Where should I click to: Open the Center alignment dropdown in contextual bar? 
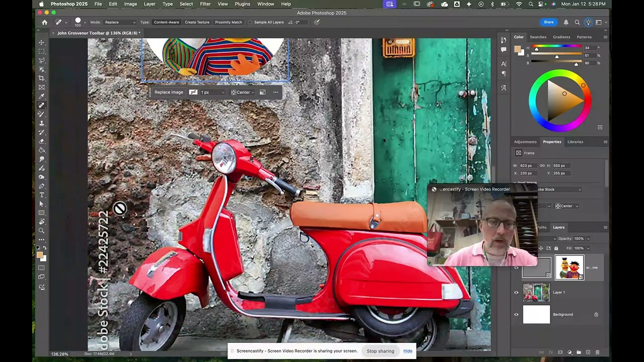coord(243,93)
